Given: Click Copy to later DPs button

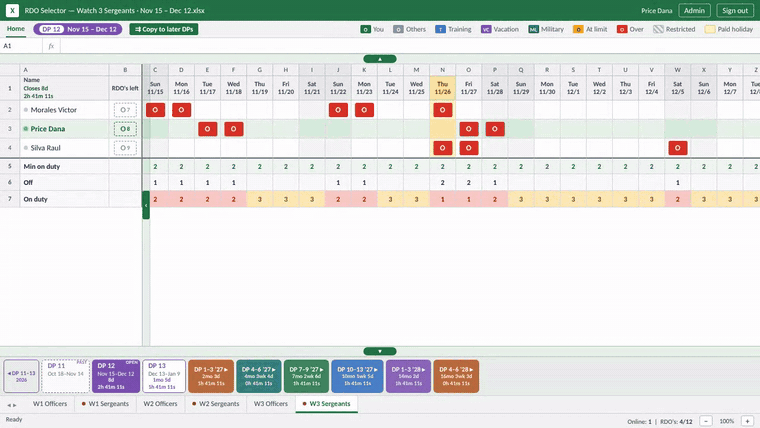Looking at the screenshot, I should [x=164, y=29].
